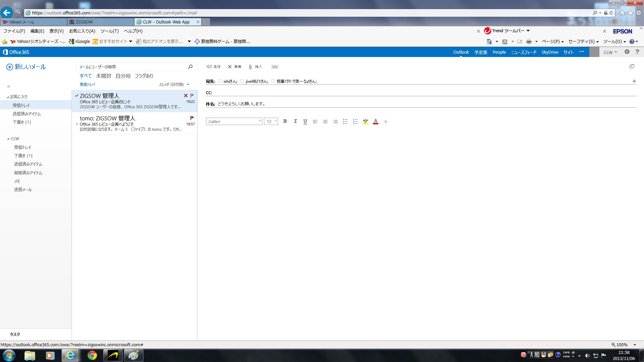The width and height of the screenshot is (644, 362).
Task: Open the People tab in Office 365 bar
Action: click(x=499, y=52)
